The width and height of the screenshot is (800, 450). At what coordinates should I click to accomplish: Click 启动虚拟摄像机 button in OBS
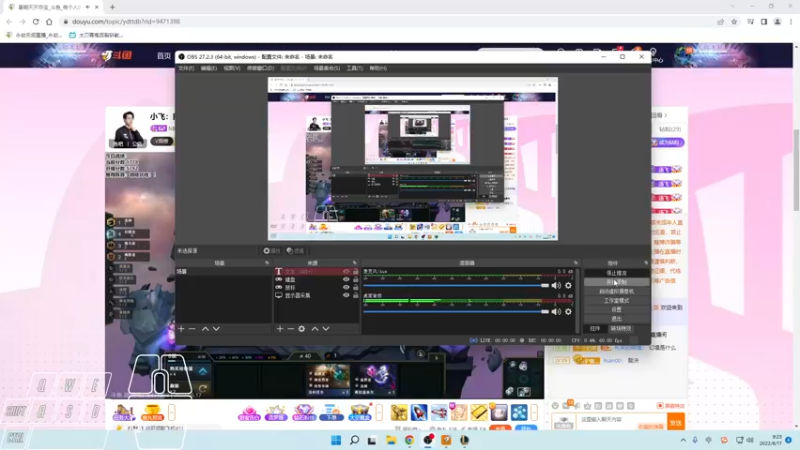[x=616, y=291]
